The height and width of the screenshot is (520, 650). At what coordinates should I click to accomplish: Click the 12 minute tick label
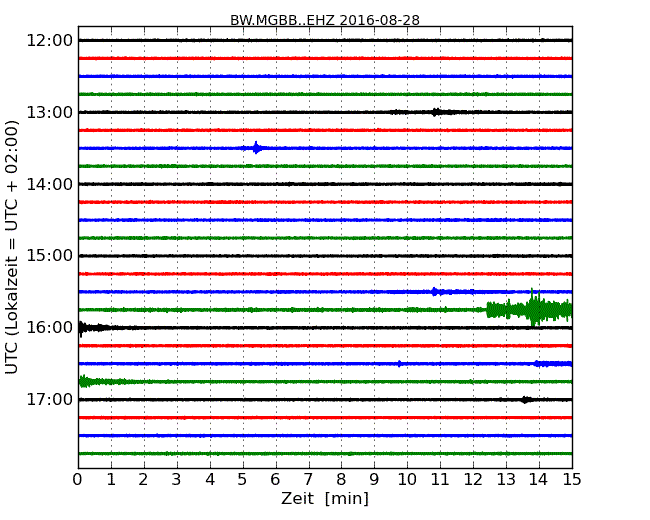(x=473, y=480)
